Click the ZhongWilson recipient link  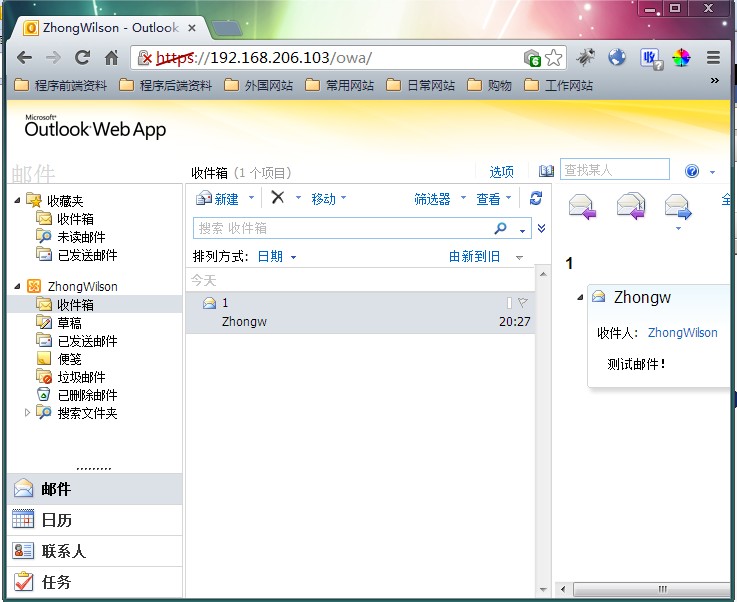pos(682,333)
